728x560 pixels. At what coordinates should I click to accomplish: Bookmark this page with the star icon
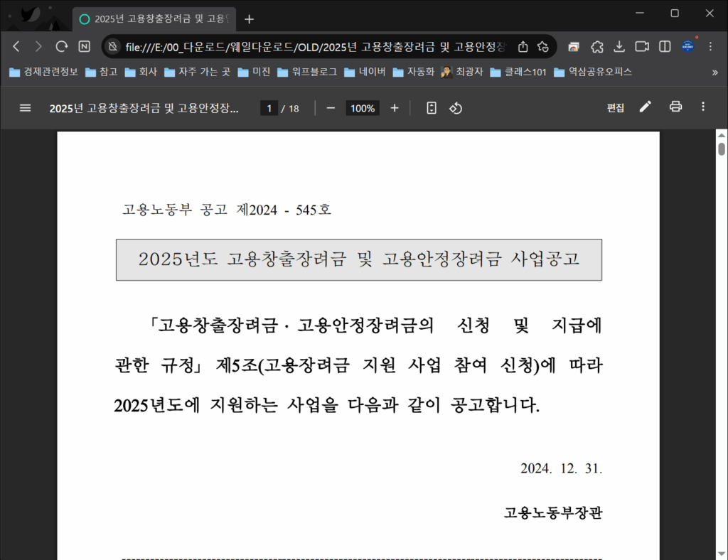542,46
